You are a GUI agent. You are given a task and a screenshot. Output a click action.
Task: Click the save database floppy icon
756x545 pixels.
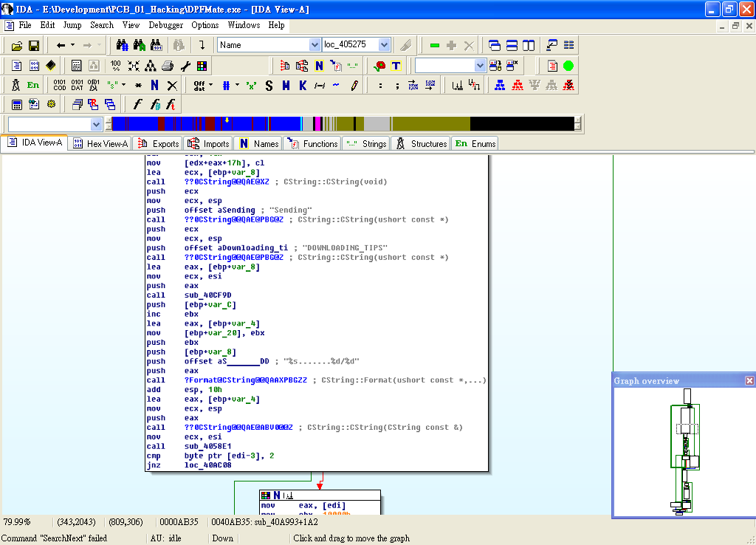coord(34,46)
